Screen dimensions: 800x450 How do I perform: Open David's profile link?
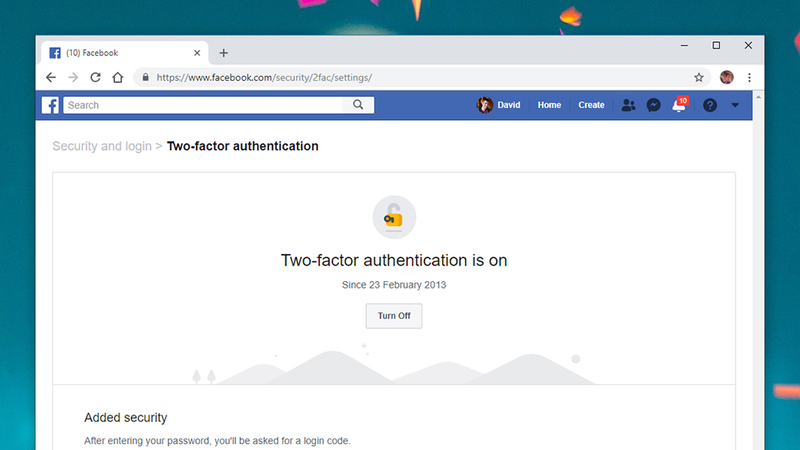click(509, 105)
